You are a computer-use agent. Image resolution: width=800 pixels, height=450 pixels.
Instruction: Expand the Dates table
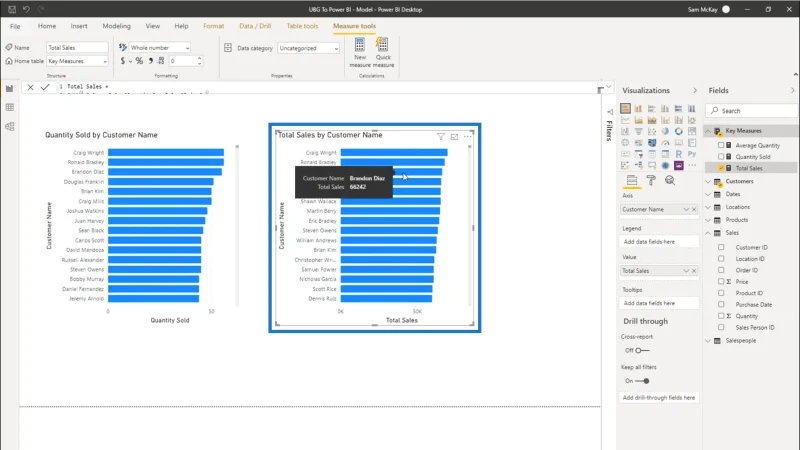pyautogui.click(x=708, y=194)
